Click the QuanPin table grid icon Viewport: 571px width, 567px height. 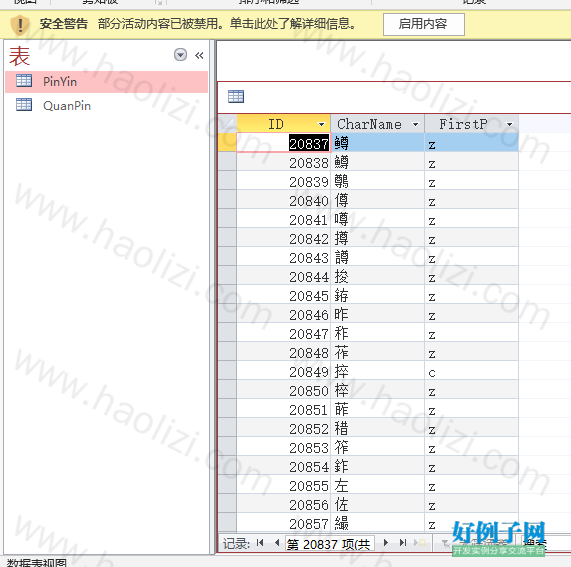click(x=24, y=105)
